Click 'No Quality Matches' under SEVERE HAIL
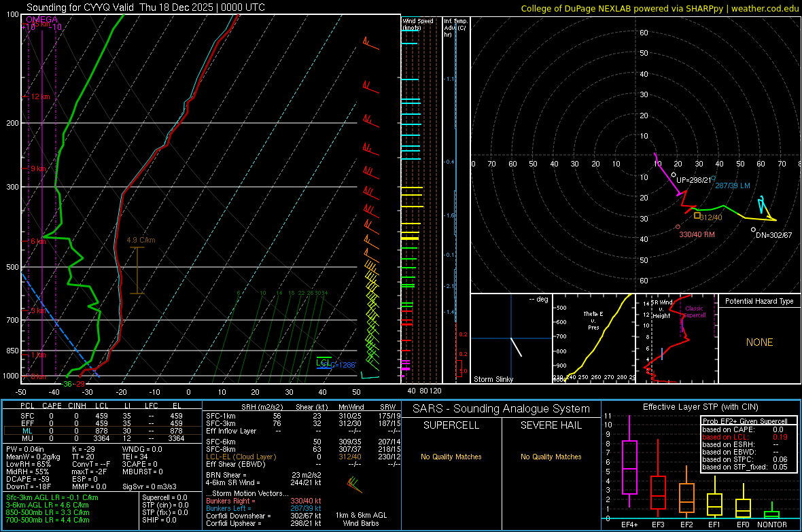802x532 pixels. [x=551, y=457]
